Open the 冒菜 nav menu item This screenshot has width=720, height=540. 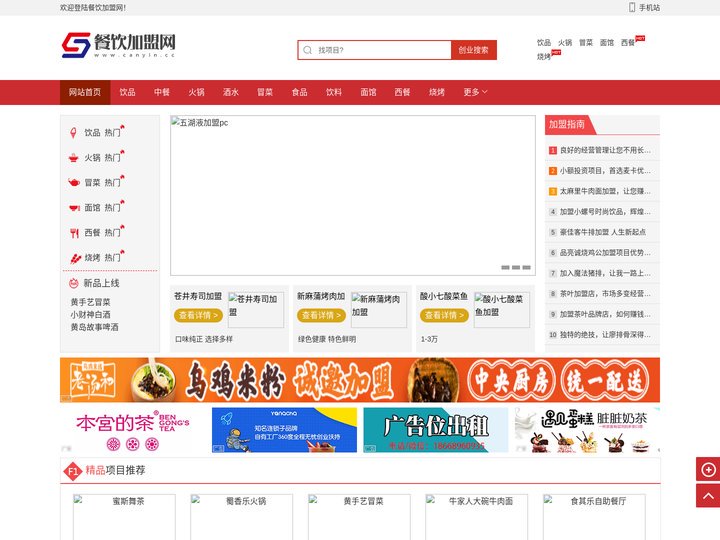point(265,92)
